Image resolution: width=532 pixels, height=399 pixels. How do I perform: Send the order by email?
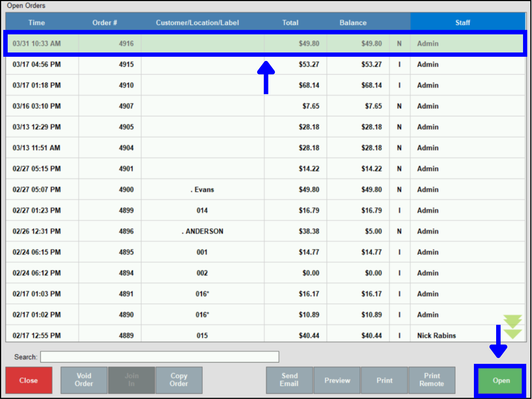pos(289,380)
